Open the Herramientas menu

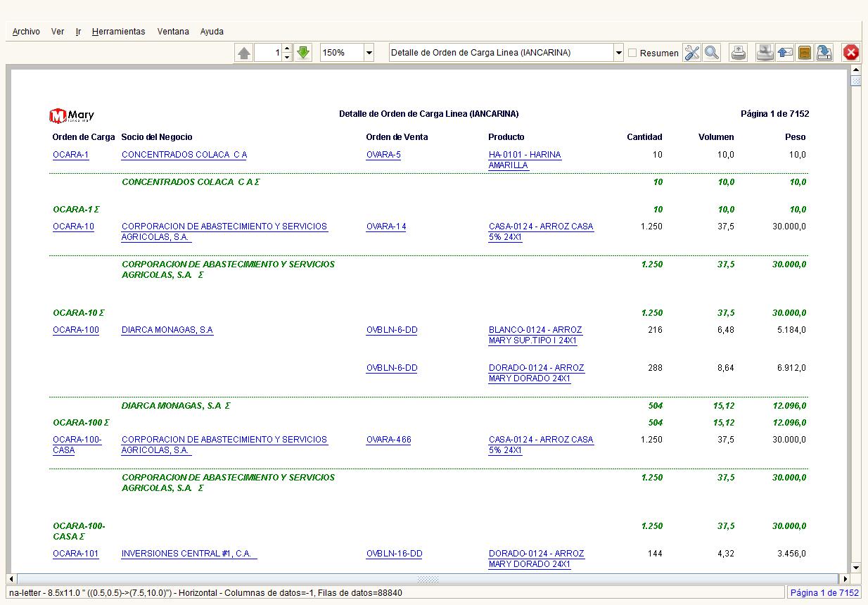coord(118,32)
